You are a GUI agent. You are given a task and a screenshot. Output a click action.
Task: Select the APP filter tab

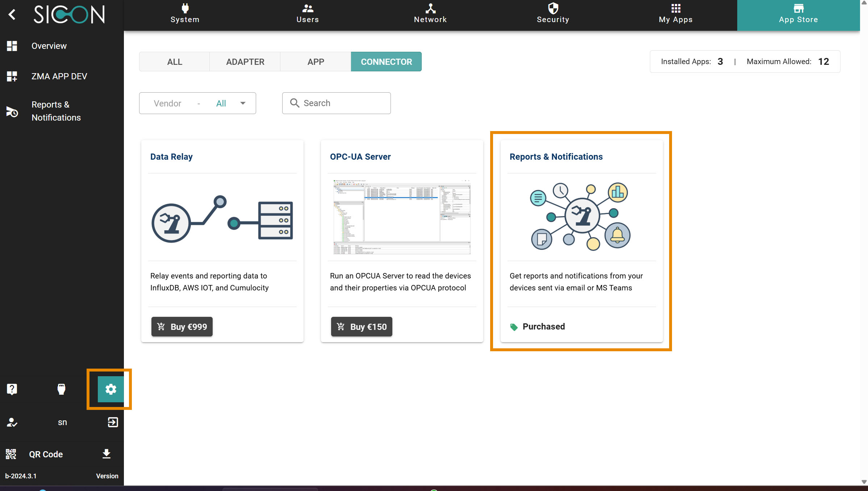(316, 62)
